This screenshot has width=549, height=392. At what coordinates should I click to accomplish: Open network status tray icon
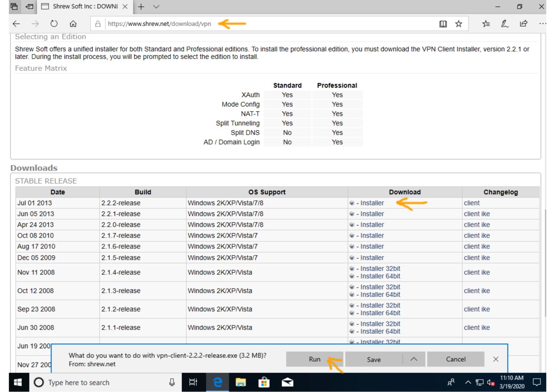coord(479,383)
